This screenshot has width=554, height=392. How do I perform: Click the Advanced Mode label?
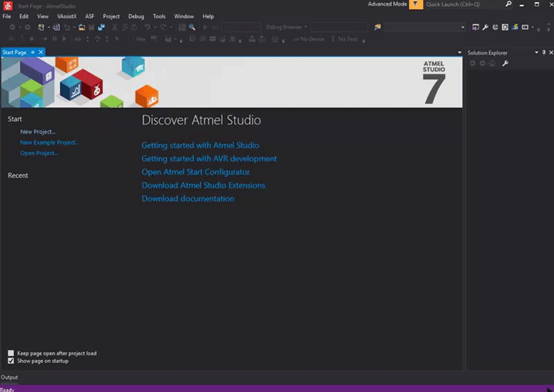(387, 4)
